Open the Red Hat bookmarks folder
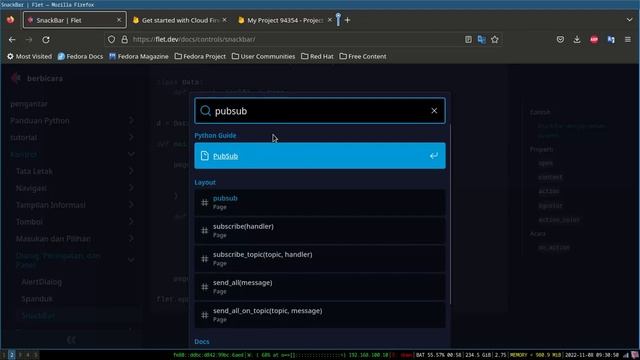This screenshot has height=360, width=640. click(x=317, y=56)
